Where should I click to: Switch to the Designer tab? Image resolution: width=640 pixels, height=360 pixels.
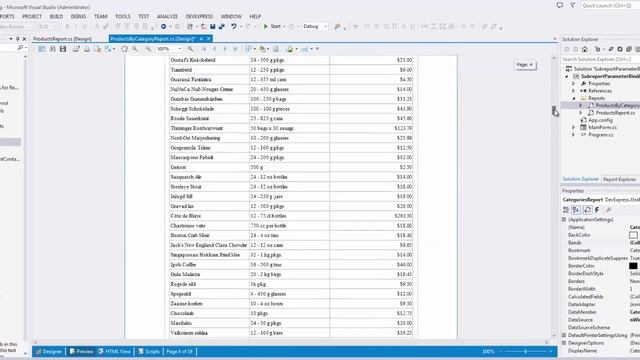pyautogui.click(x=49, y=351)
